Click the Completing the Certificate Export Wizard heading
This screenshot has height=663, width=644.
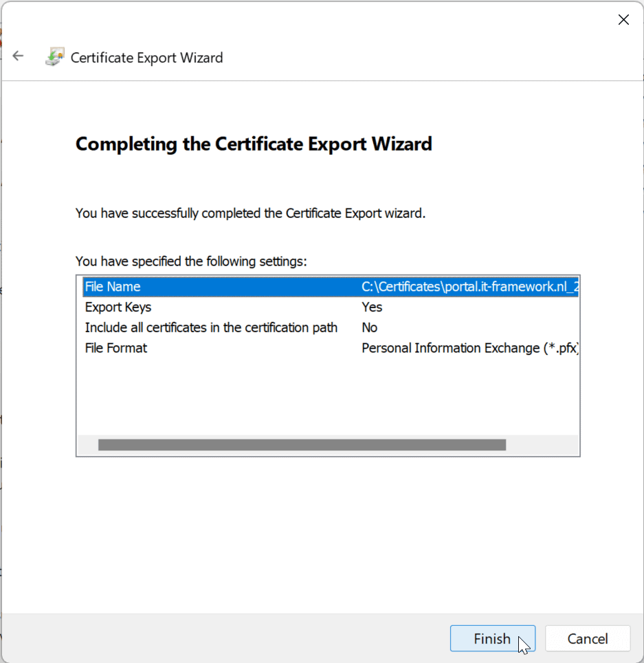coord(254,144)
